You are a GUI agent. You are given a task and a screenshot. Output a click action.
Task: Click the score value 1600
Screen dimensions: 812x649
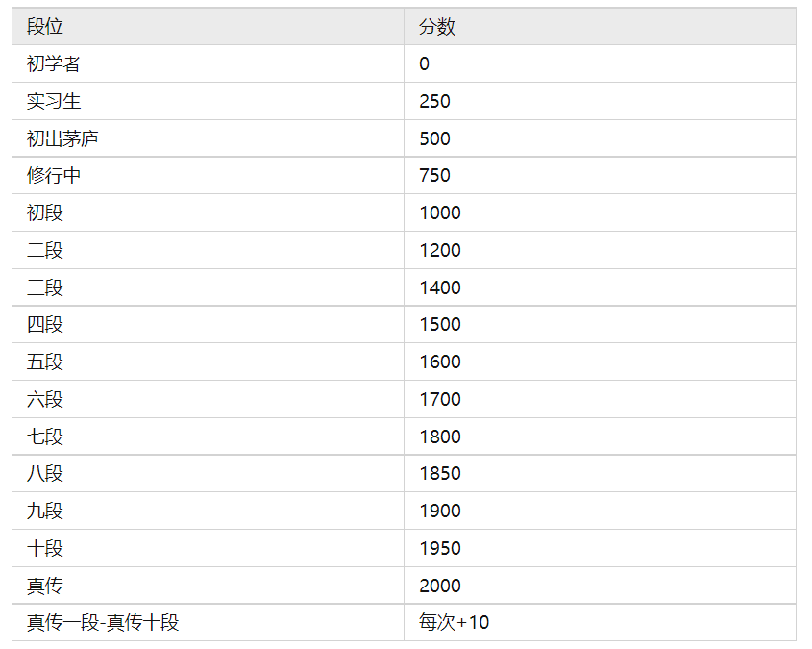pyautogui.click(x=440, y=362)
